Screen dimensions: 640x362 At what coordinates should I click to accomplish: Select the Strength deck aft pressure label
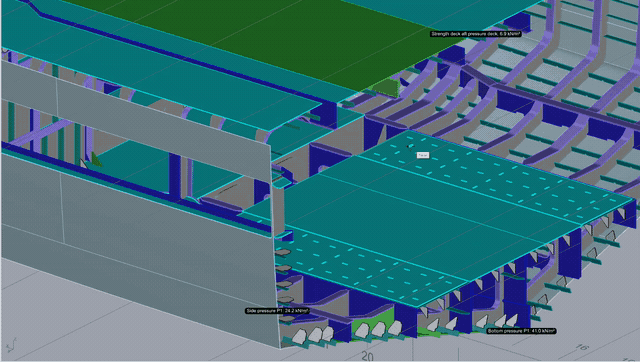coord(476,34)
